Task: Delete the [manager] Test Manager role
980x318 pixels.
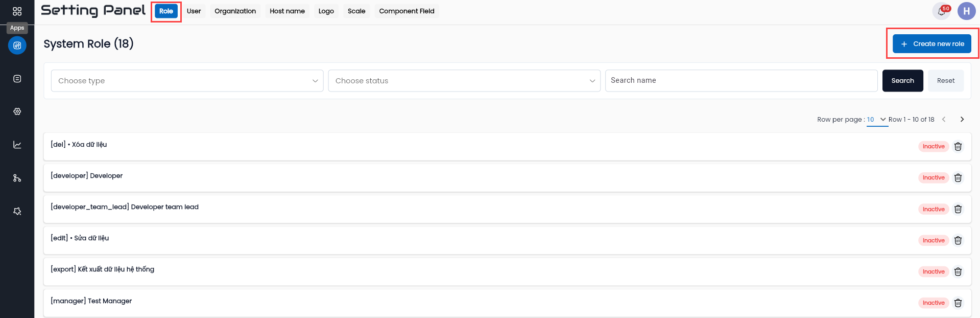Action: pyautogui.click(x=958, y=303)
